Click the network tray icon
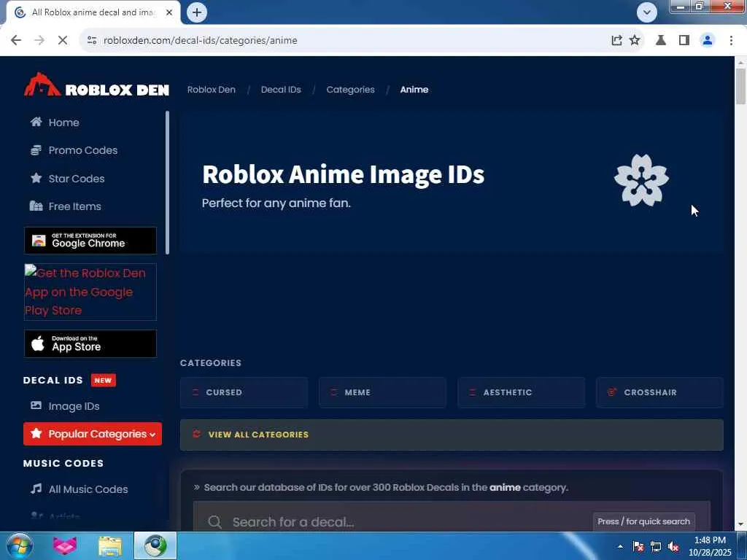This screenshot has height=560, width=747. pos(656,546)
